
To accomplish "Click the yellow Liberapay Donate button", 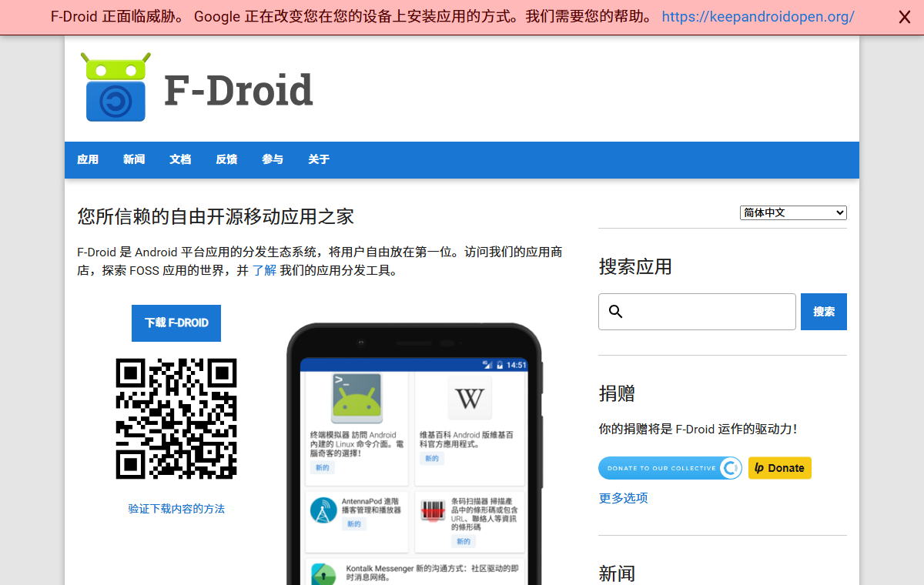I will 780,468.
